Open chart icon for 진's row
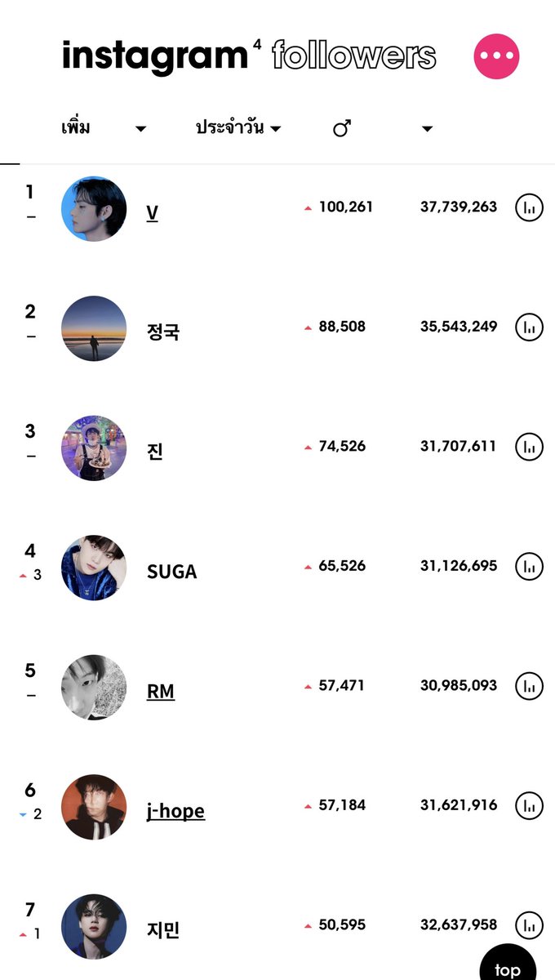 pyautogui.click(x=529, y=448)
